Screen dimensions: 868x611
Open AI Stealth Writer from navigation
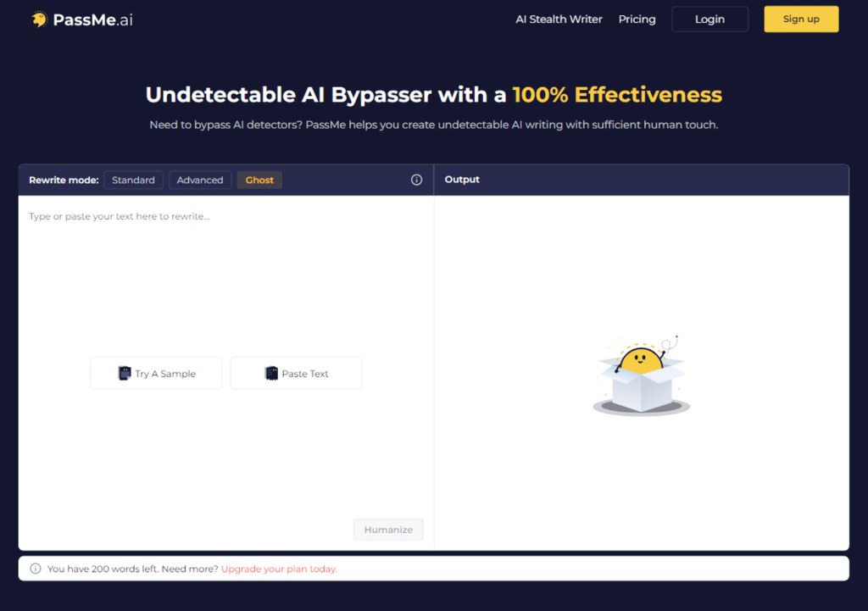tap(559, 19)
